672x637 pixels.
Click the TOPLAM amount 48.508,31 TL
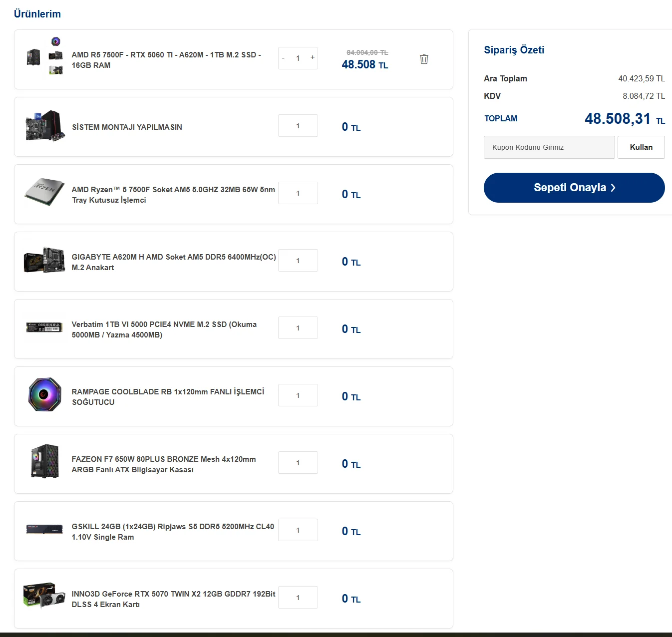point(625,119)
